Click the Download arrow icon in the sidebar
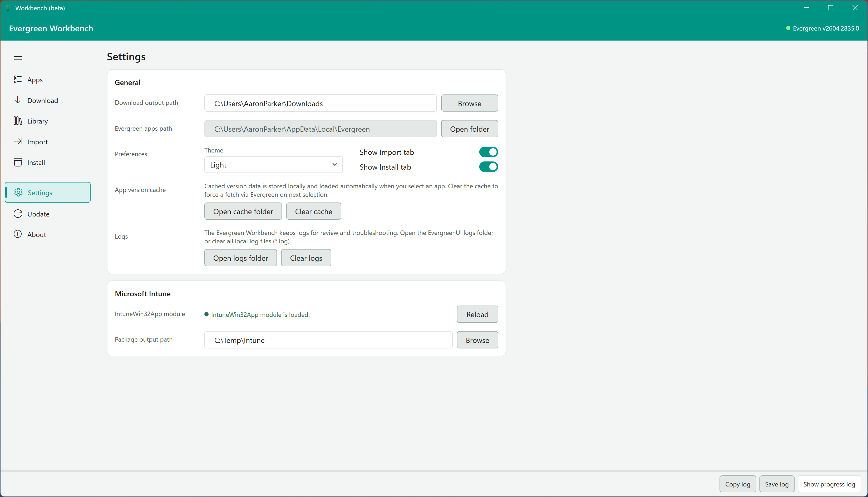Viewport: 868px width, 497px height. tap(18, 100)
